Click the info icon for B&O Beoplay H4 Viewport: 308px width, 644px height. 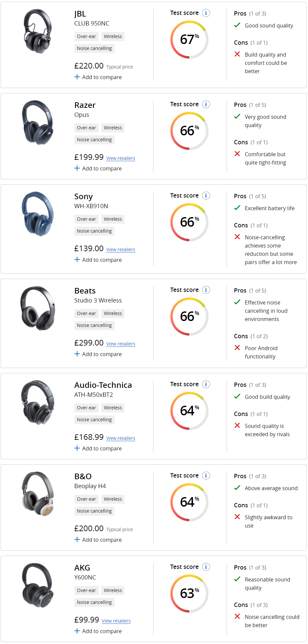tap(206, 476)
